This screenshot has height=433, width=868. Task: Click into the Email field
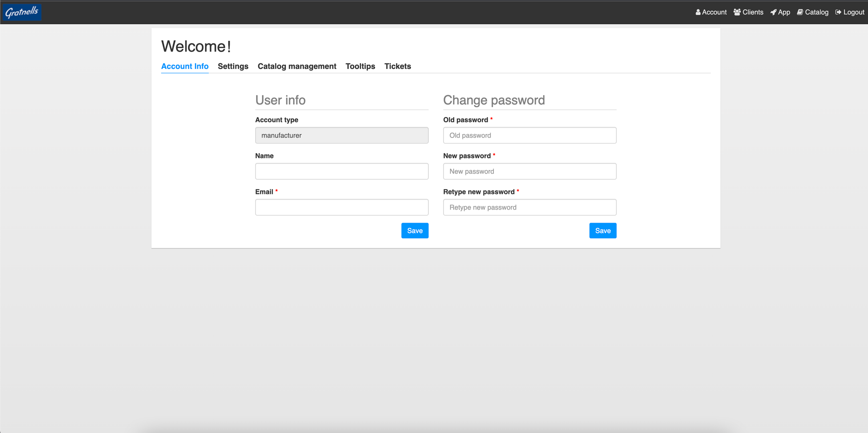342,207
